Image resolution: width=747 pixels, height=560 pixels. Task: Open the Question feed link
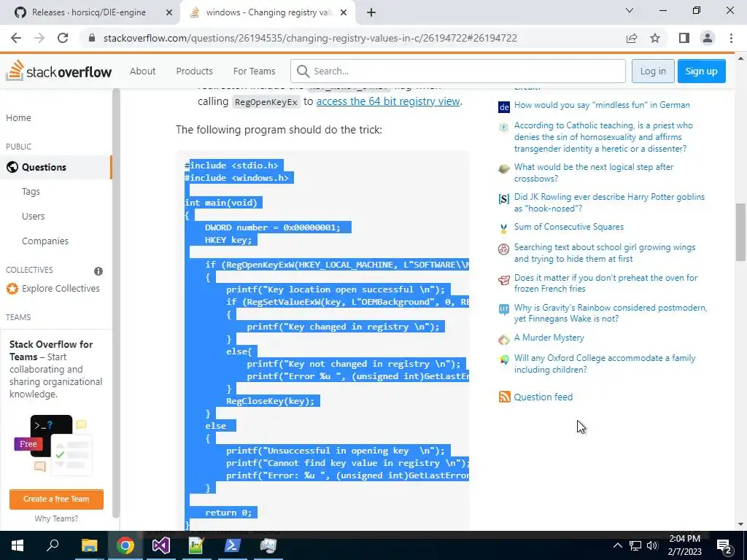[543, 397]
